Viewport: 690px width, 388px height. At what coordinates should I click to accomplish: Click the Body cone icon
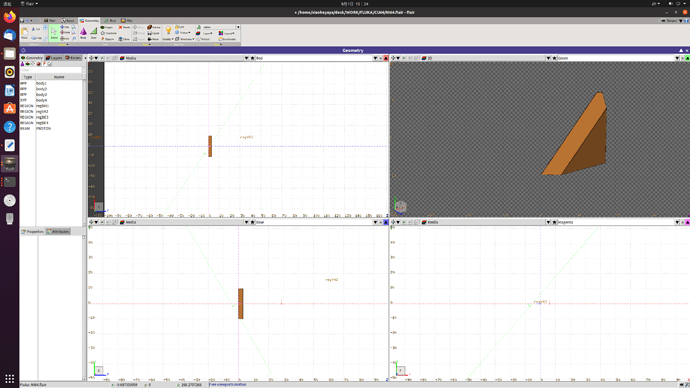[83, 32]
